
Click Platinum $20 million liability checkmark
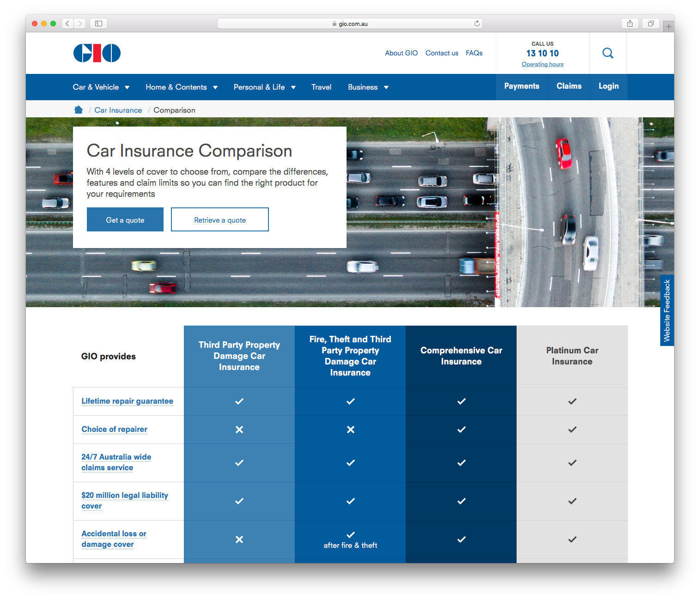coord(572,501)
